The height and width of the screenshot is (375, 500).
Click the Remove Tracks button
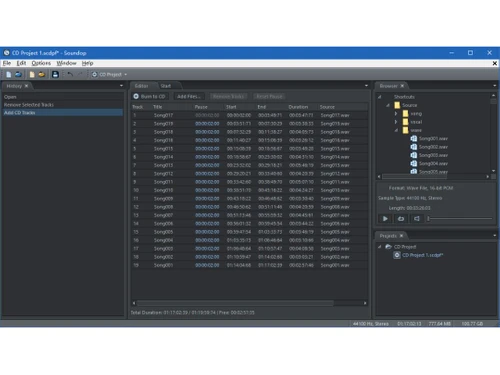click(x=228, y=96)
